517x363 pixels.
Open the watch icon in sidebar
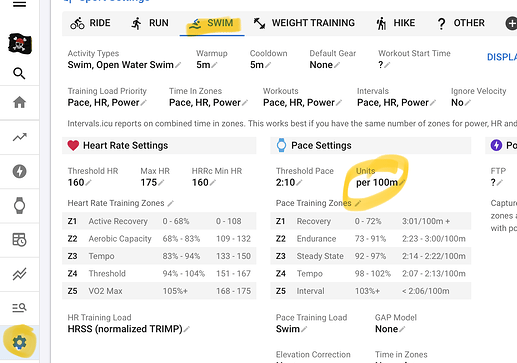click(19, 206)
